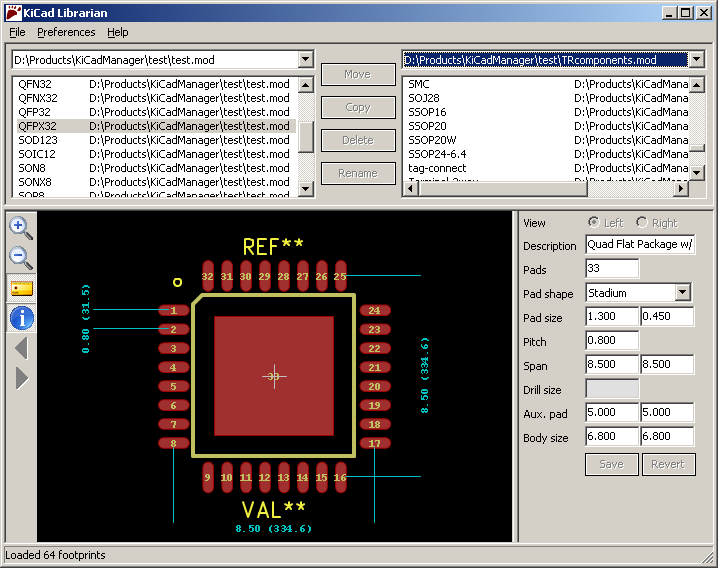This screenshot has width=718, height=568.
Task: Select tag-connect footprint row
Action: [x=547, y=168]
